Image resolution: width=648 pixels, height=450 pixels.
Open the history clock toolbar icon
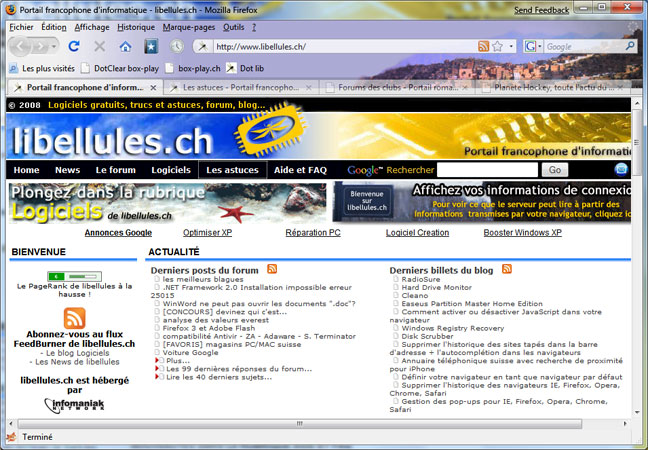pos(176,46)
